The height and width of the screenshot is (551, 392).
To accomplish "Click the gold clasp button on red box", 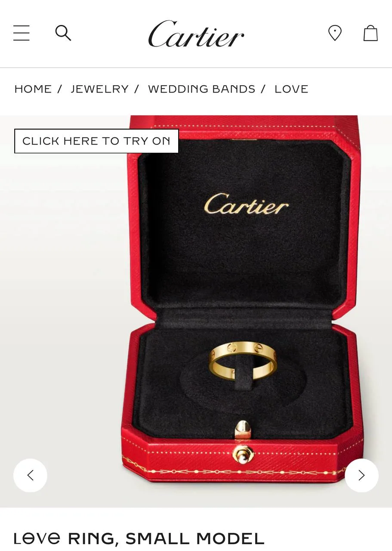I will tap(243, 453).
